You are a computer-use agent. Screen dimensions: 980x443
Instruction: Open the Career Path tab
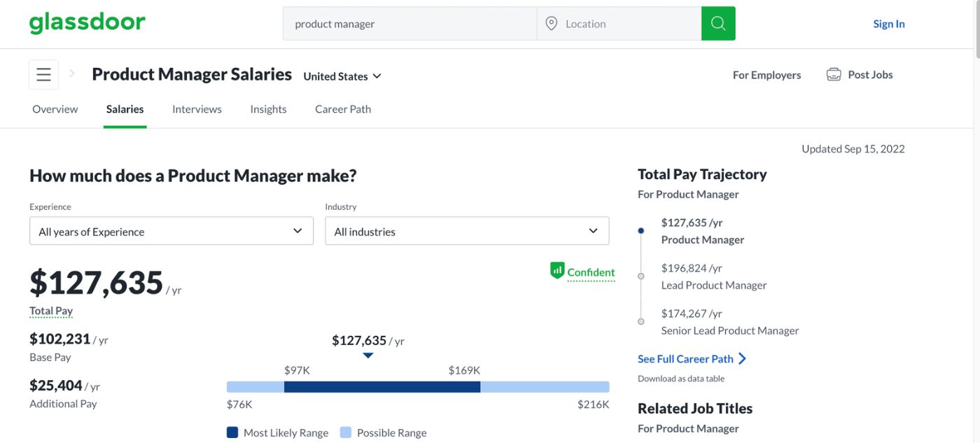click(342, 108)
